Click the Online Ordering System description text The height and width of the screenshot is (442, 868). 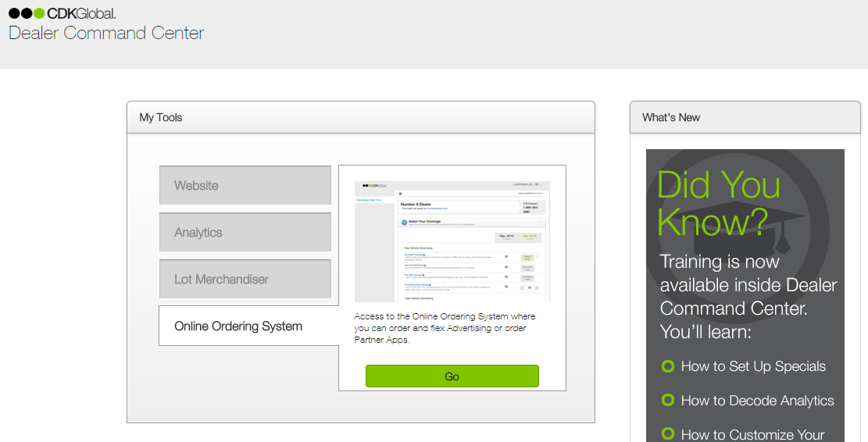coord(445,328)
